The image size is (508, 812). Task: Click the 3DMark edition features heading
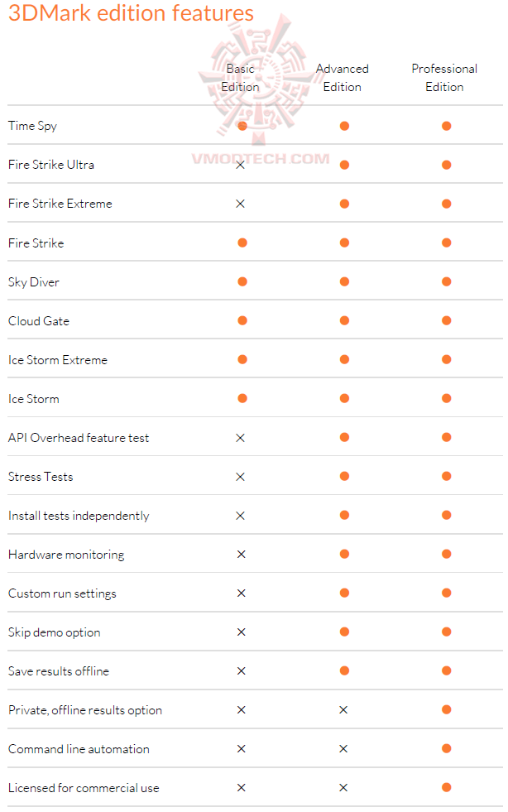click(131, 14)
